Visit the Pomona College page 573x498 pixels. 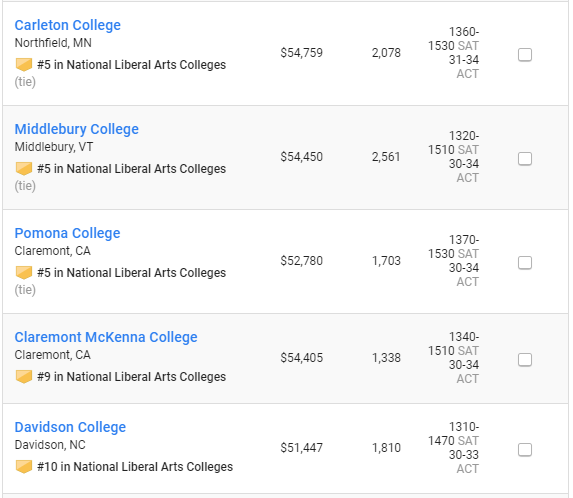(68, 233)
